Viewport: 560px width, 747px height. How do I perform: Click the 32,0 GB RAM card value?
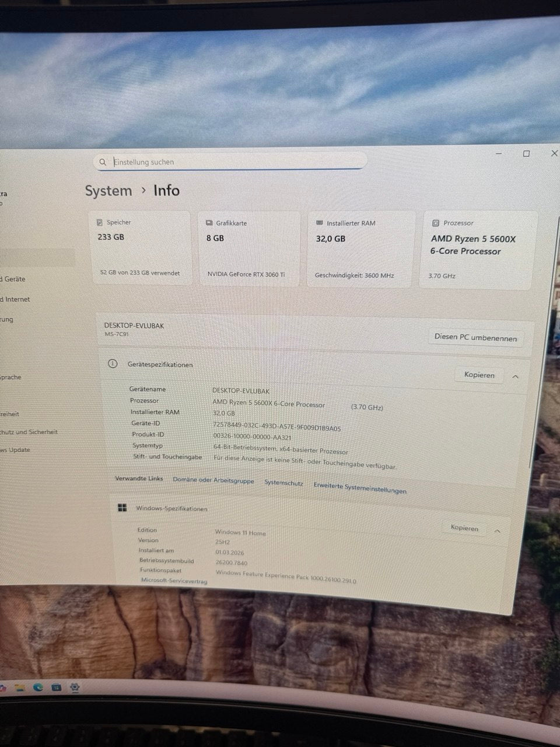331,238
